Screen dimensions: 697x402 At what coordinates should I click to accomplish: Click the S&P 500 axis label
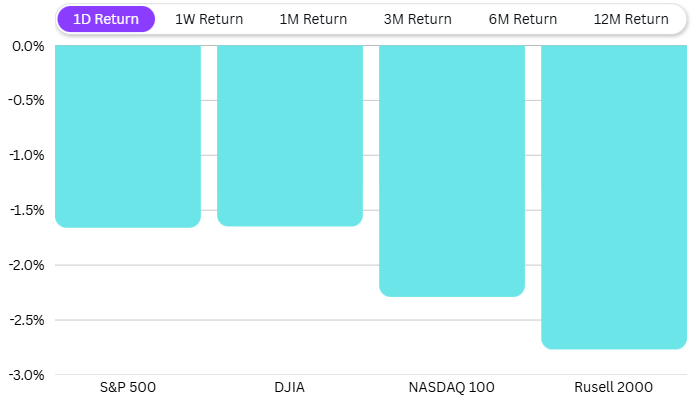coord(128,387)
